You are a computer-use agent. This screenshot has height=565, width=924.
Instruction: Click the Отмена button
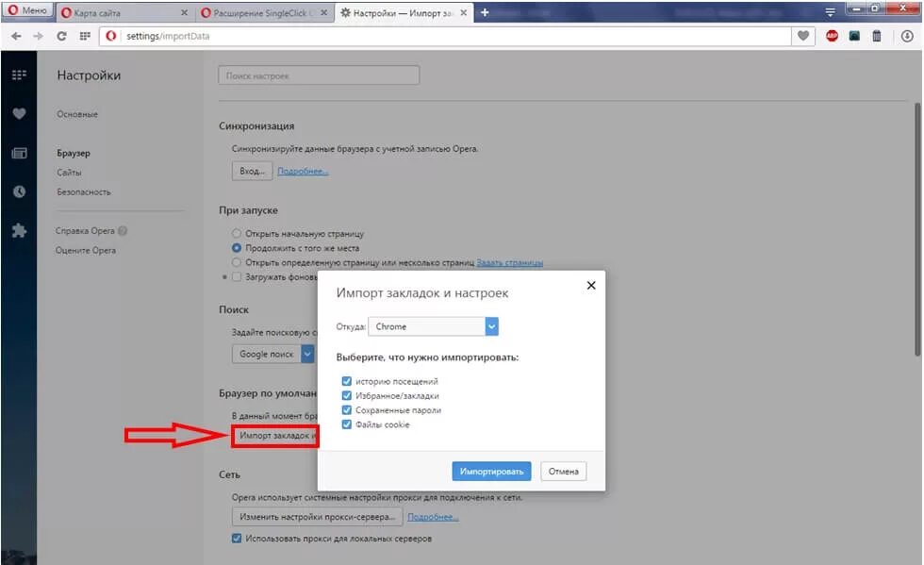[564, 472]
